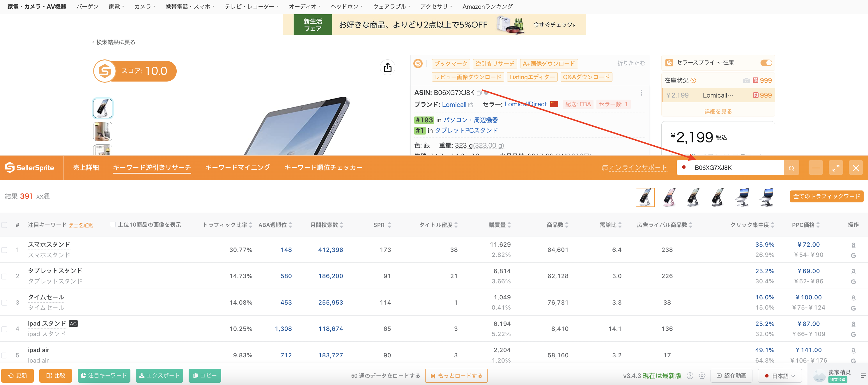
Task: Click もっとロードする button
Action: coord(456,376)
